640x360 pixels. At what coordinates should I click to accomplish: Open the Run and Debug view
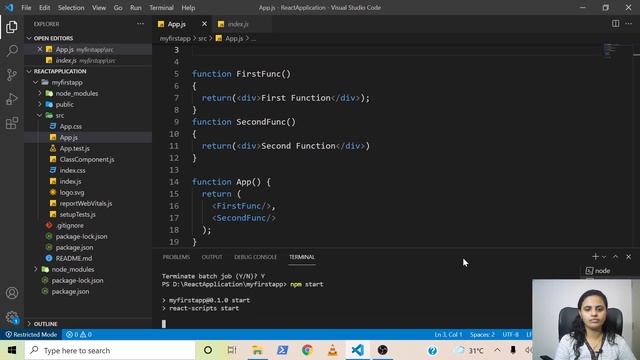(12, 99)
